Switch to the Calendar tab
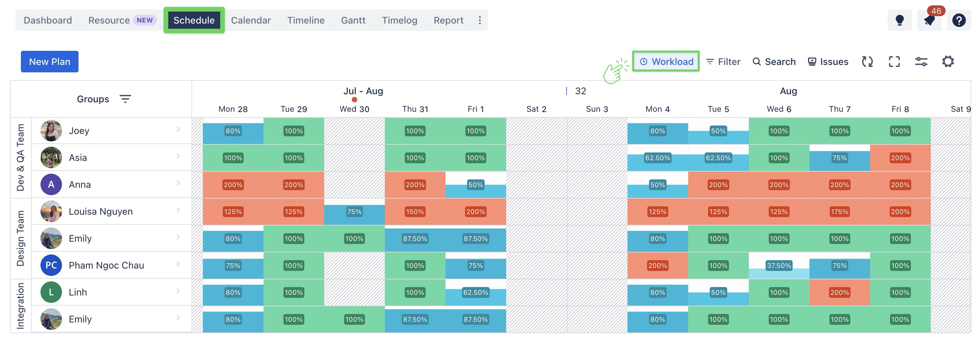This screenshot has height=348, width=980. coord(251,20)
